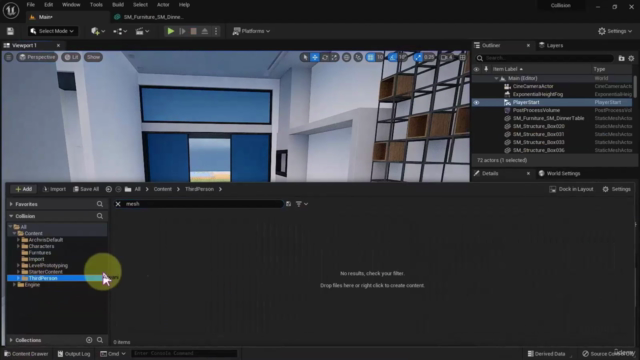This screenshot has height=360, width=640.
Task: Click the Eject from player icon
Action: point(205,31)
